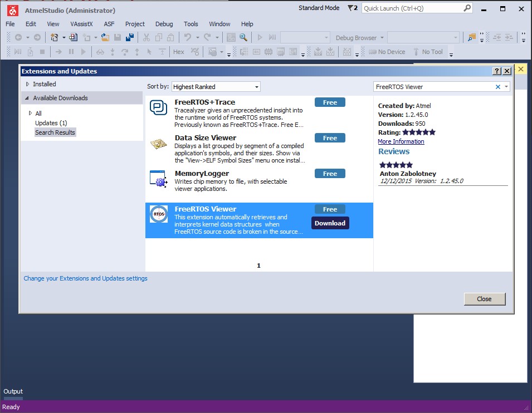Open the View menu
Screen dimensions: 532x413
point(53,24)
